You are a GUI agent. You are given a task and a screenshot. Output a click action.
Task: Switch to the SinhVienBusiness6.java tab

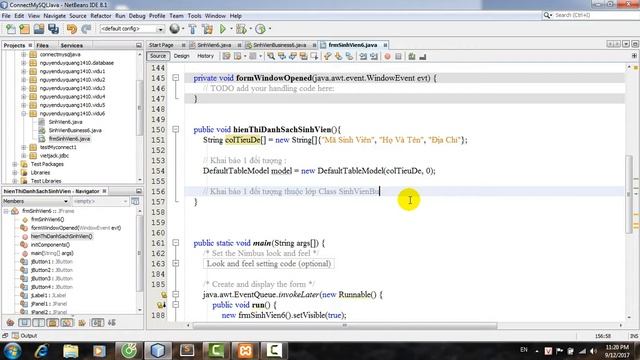click(279, 45)
